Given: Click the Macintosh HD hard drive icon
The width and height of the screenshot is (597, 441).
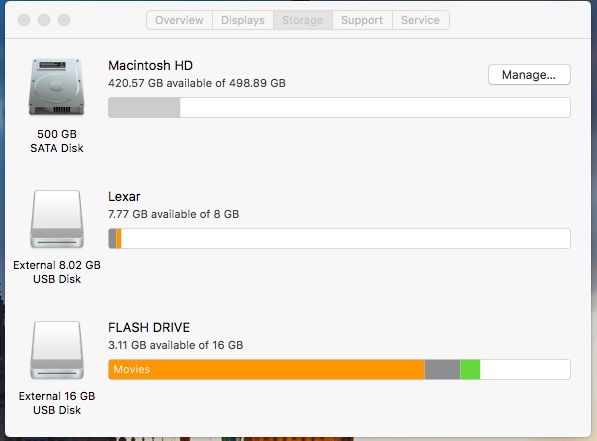Looking at the screenshot, I should click(x=56, y=87).
